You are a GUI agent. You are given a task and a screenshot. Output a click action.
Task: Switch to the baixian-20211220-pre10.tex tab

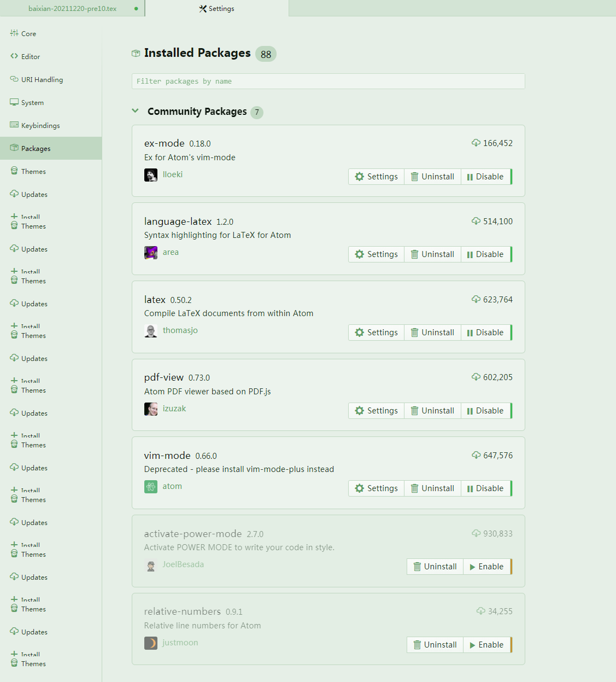click(72, 8)
